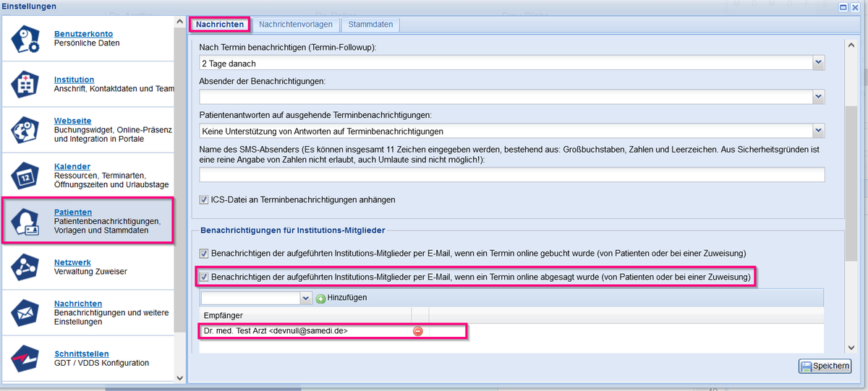This screenshot has height=391, width=868.
Task: Open the Institution link
Action: (x=74, y=80)
